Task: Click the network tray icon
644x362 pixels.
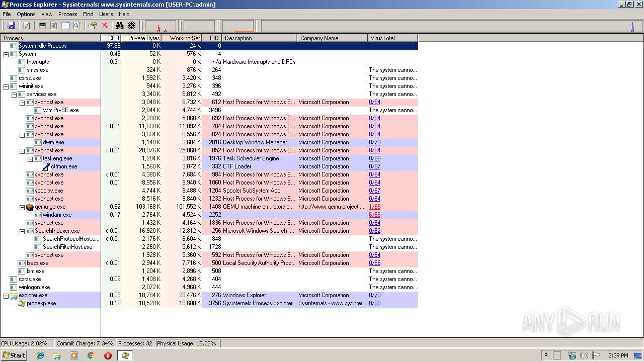Action: pyautogui.click(x=572, y=355)
